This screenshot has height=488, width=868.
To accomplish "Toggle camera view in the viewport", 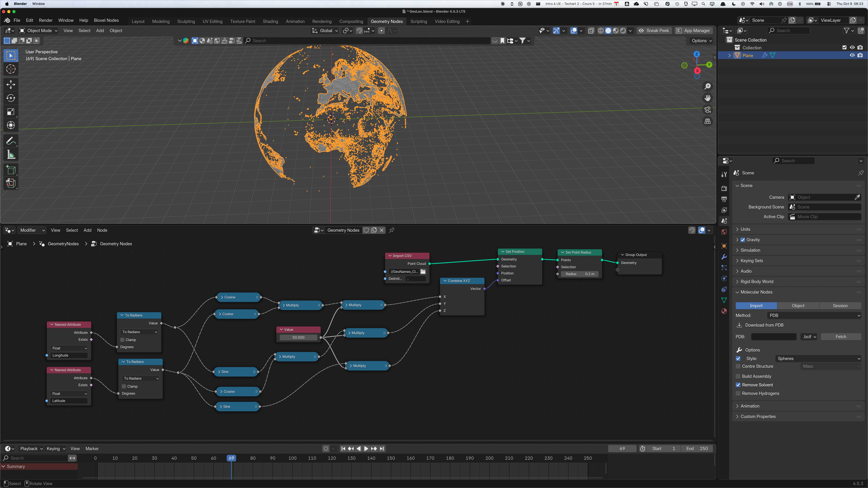I will 708,110.
